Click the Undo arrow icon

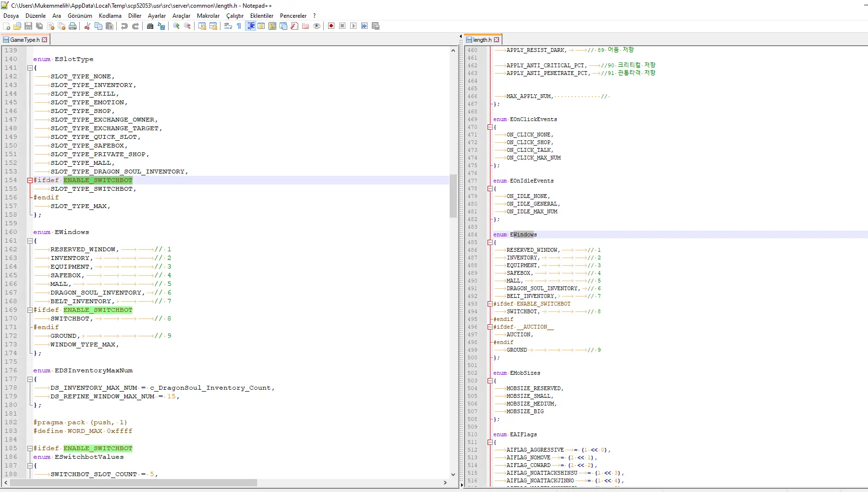(124, 26)
